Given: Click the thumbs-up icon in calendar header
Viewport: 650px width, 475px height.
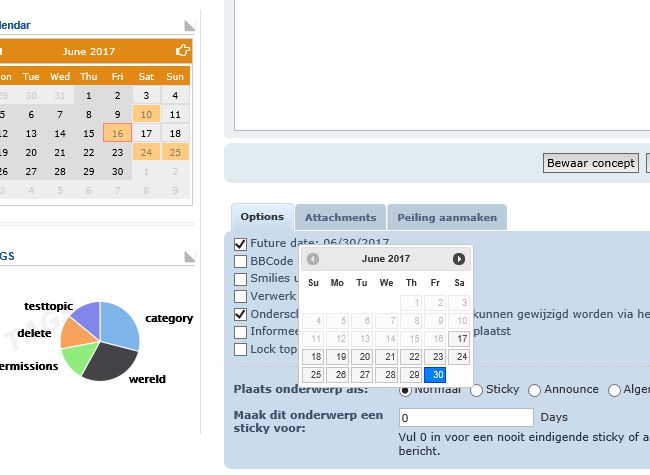Looking at the screenshot, I should coord(183,51).
